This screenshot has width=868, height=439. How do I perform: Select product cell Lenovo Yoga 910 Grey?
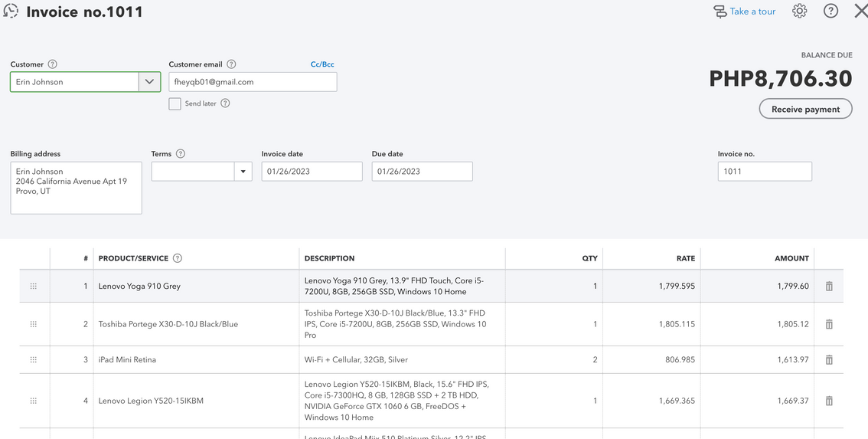(196, 286)
